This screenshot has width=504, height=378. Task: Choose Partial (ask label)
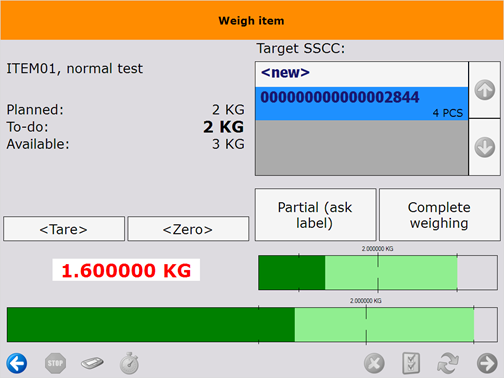tap(315, 215)
